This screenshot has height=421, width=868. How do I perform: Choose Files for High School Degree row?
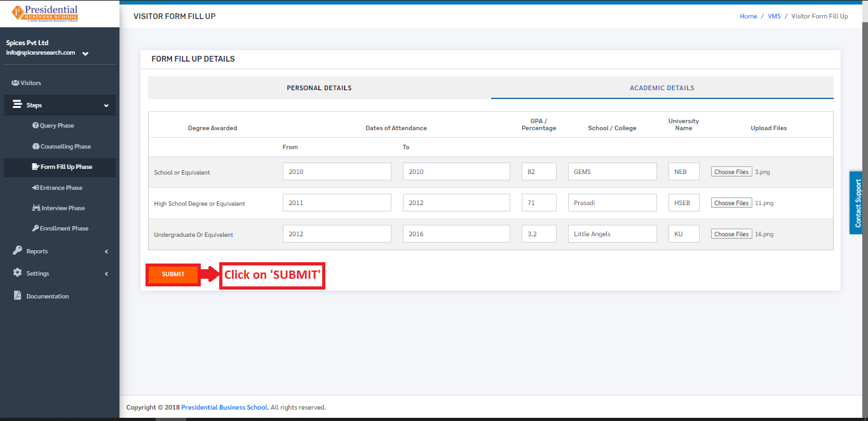tap(731, 203)
